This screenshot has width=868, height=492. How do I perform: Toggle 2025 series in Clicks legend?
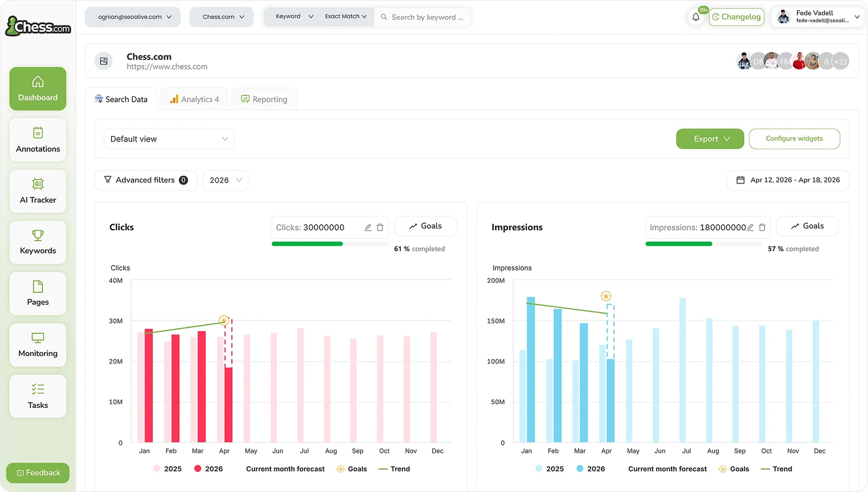pyautogui.click(x=167, y=469)
